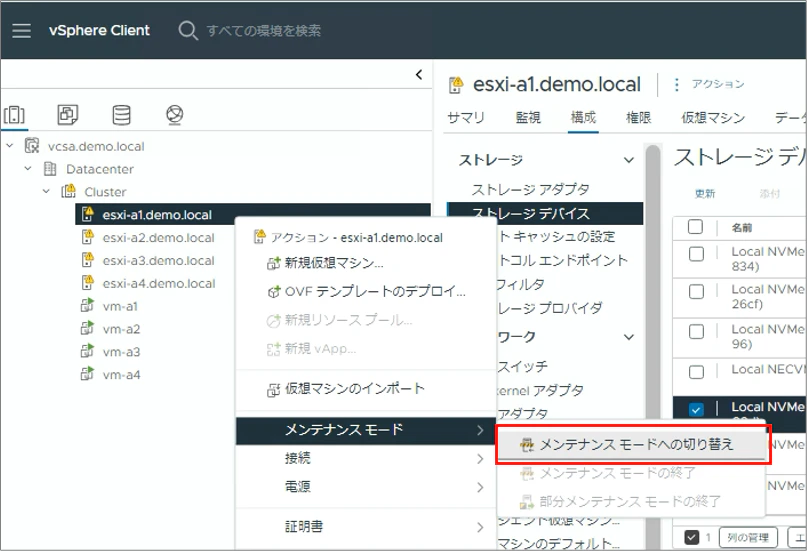The height and width of the screenshot is (551, 807).
Task: Click the OVF deploy icon in menu
Action: pyautogui.click(x=273, y=292)
